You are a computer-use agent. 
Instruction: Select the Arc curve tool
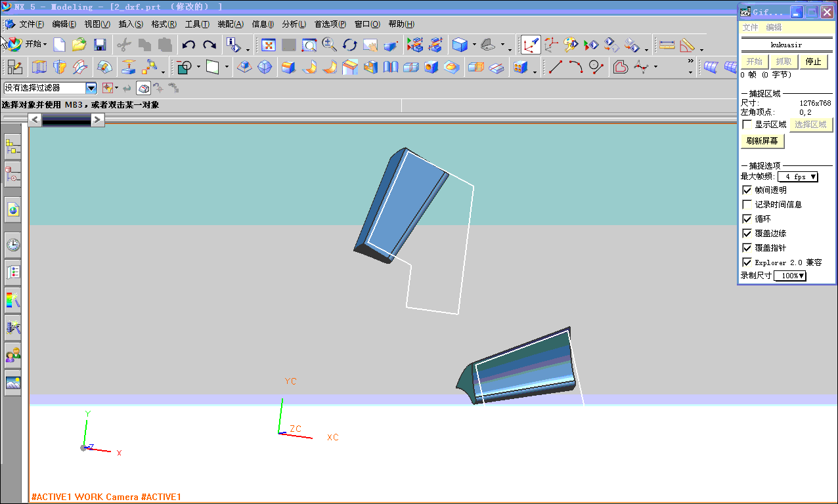point(576,67)
